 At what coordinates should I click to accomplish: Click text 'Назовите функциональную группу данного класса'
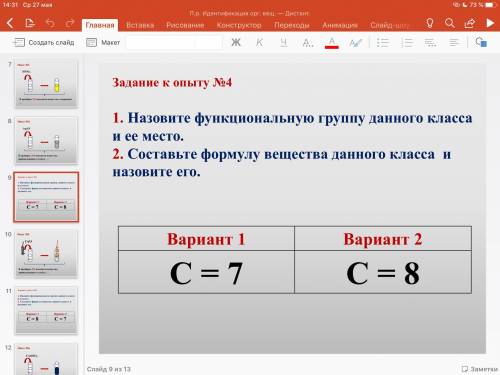pos(300,118)
